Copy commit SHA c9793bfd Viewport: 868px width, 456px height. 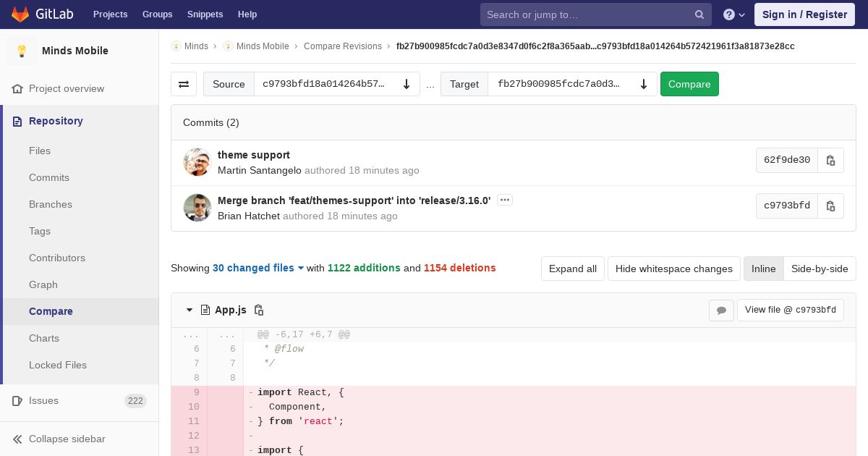[x=830, y=206]
